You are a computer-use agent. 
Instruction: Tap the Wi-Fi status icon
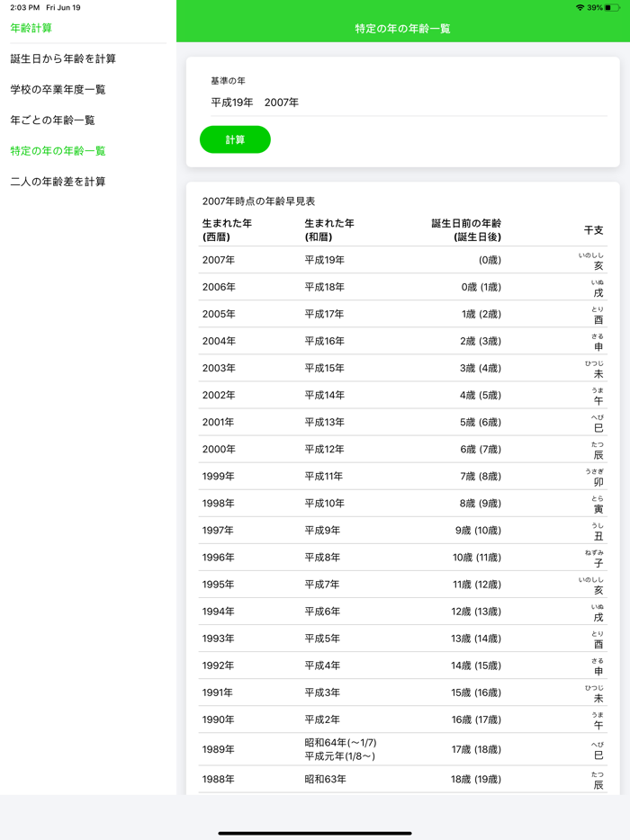tap(580, 7)
